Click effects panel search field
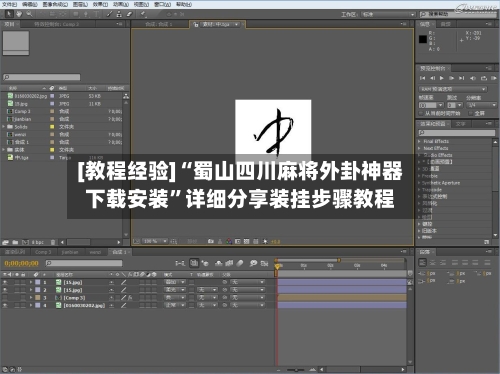Screen dimensions: 500x374 coord(457,133)
